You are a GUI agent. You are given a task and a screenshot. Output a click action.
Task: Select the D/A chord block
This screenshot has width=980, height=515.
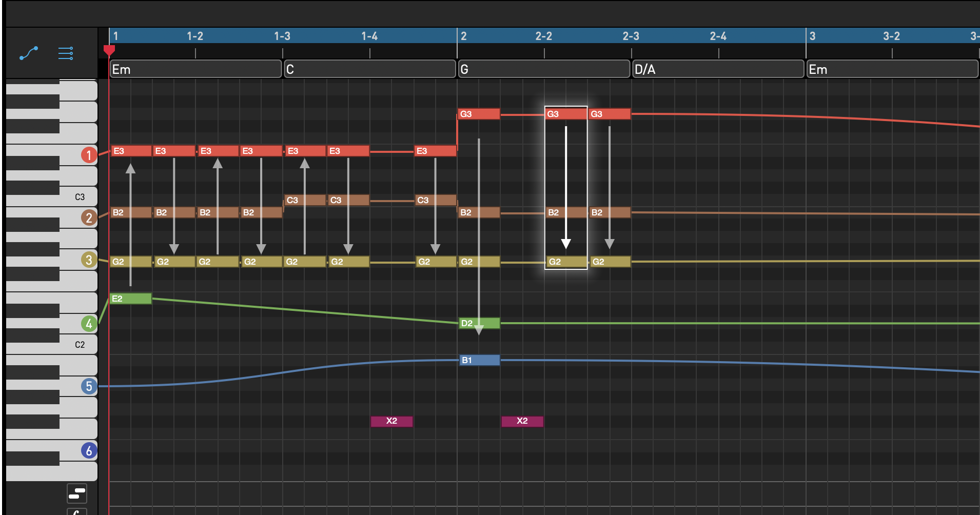(718, 69)
